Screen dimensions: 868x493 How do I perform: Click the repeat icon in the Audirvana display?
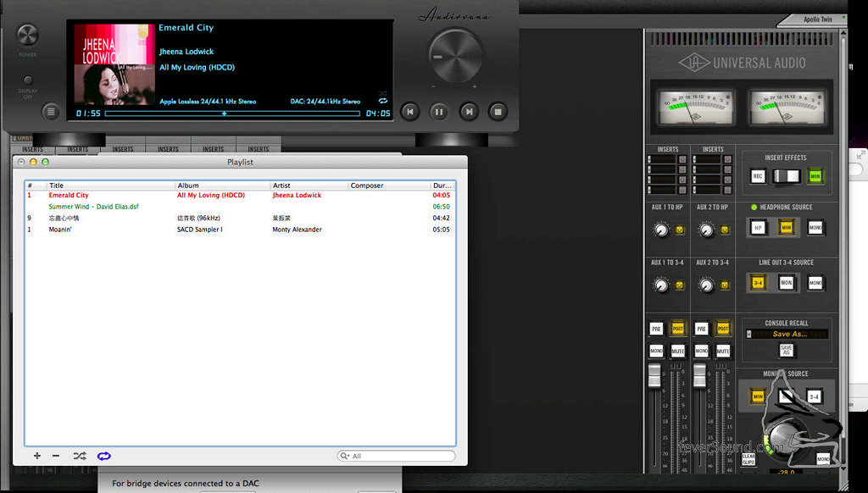(x=383, y=101)
